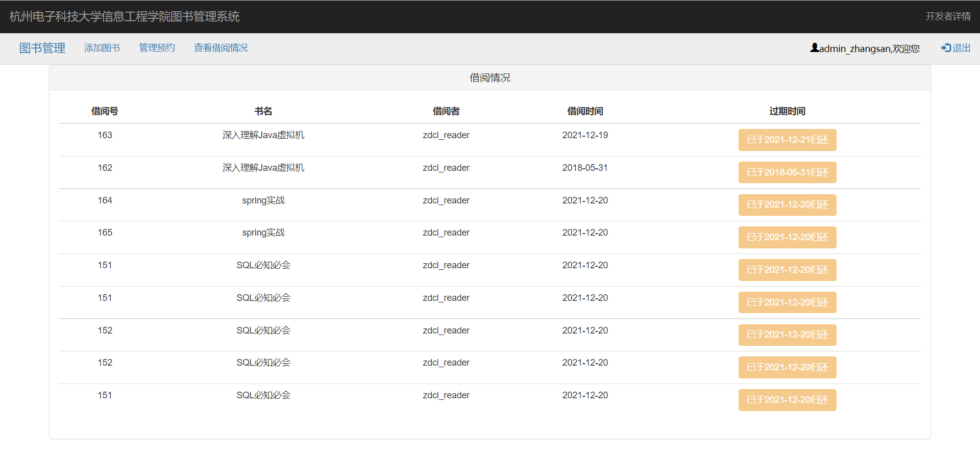Click the borrow date 2018-05-31
This screenshot has height=460, width=980.
click(x=585, y=168)
